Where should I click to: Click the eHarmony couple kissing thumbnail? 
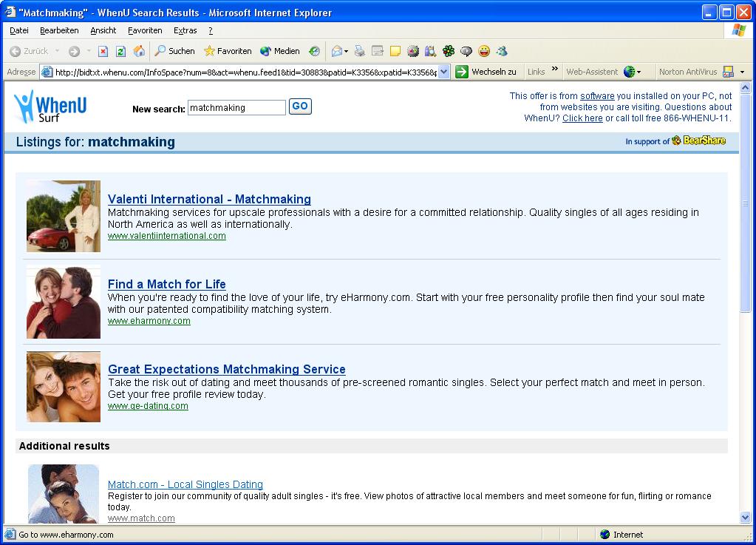pyautogui.click(x=64, y=303)
